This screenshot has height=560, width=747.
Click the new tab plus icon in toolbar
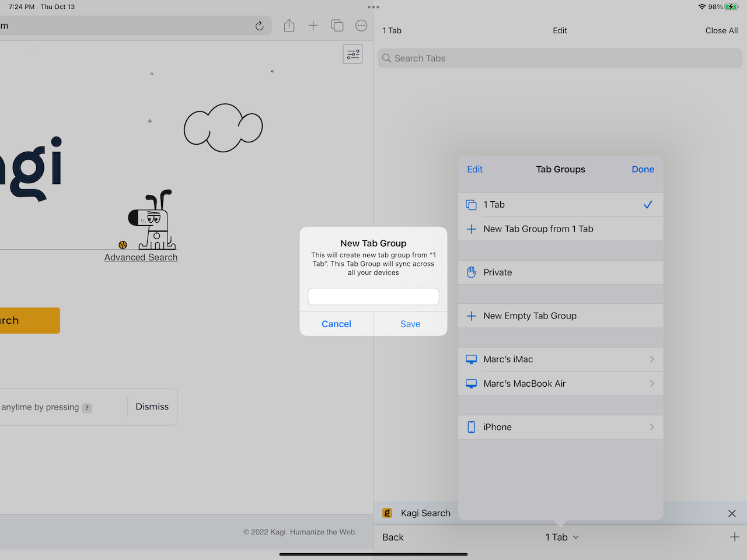click(x=313, y=25)
